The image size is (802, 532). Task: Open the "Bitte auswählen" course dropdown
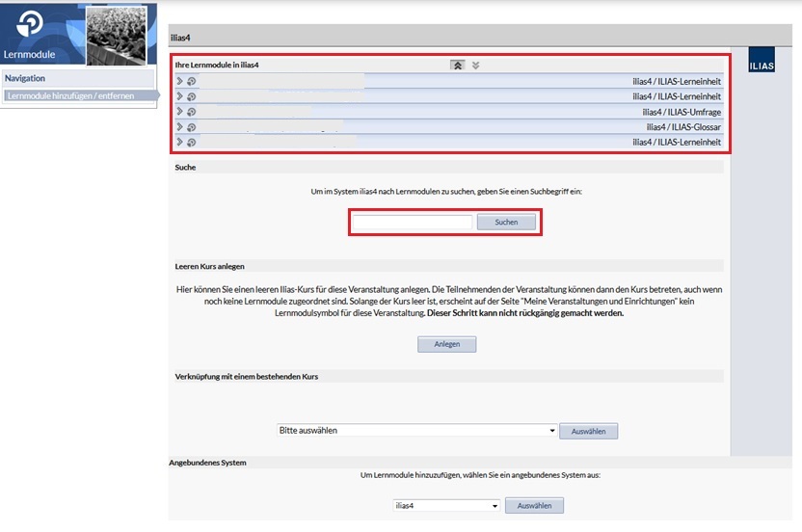click(416, 431)
